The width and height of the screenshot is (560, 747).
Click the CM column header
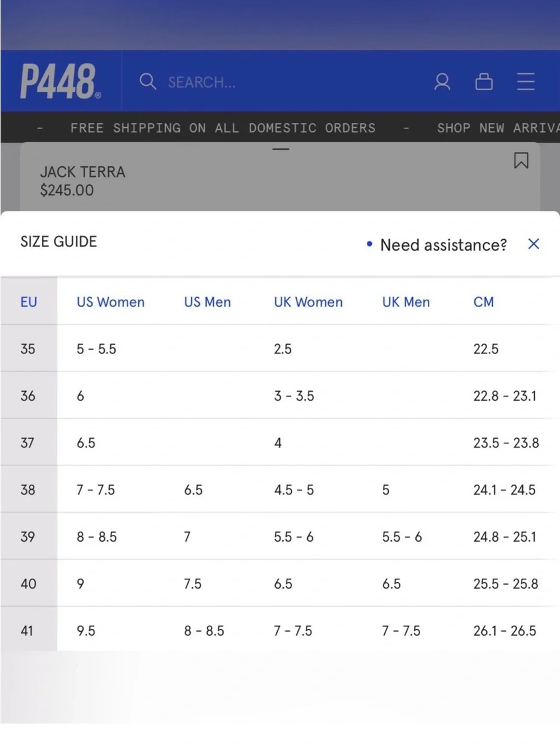point(484,302)
